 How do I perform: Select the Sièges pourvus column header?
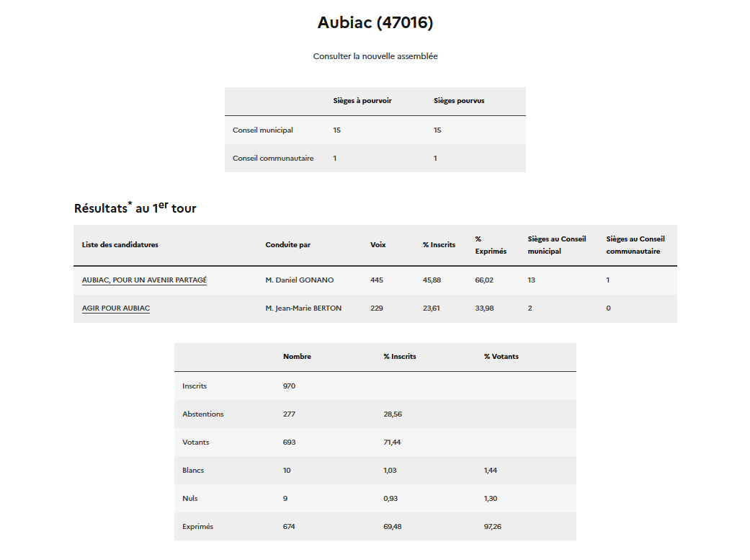coord(459,101)
